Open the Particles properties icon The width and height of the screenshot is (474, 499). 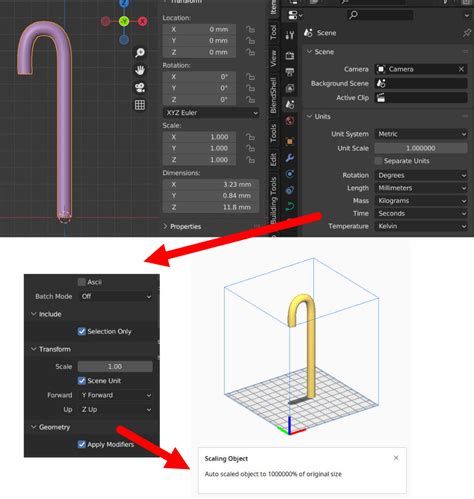tap(290, 174)
